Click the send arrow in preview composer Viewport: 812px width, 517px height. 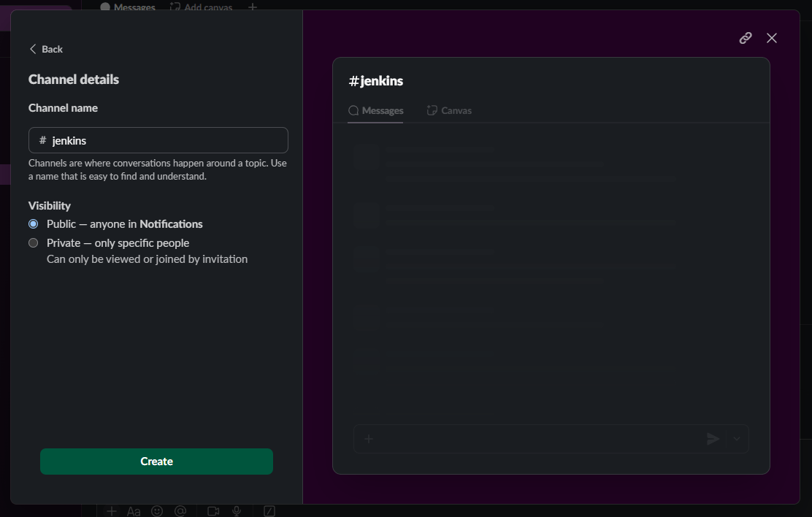tap(713, 439)
